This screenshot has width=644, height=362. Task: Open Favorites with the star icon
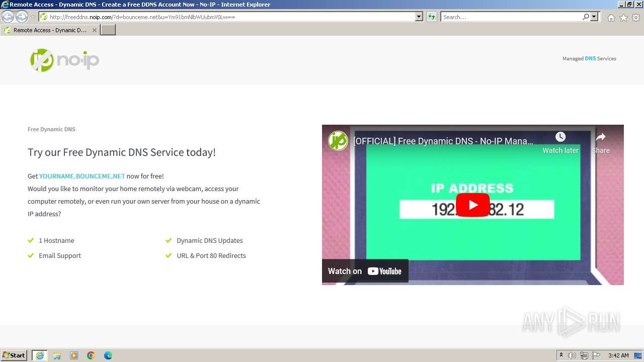[623, 18]
